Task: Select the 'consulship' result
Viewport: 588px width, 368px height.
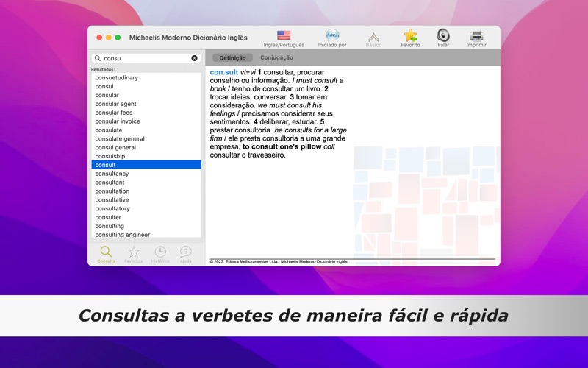Action: (x=146, y=156)
